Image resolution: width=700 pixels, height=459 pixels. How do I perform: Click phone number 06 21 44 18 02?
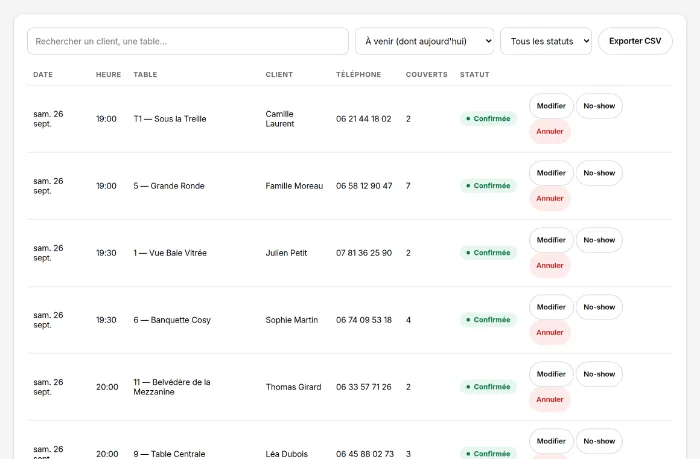pos(363,119)
